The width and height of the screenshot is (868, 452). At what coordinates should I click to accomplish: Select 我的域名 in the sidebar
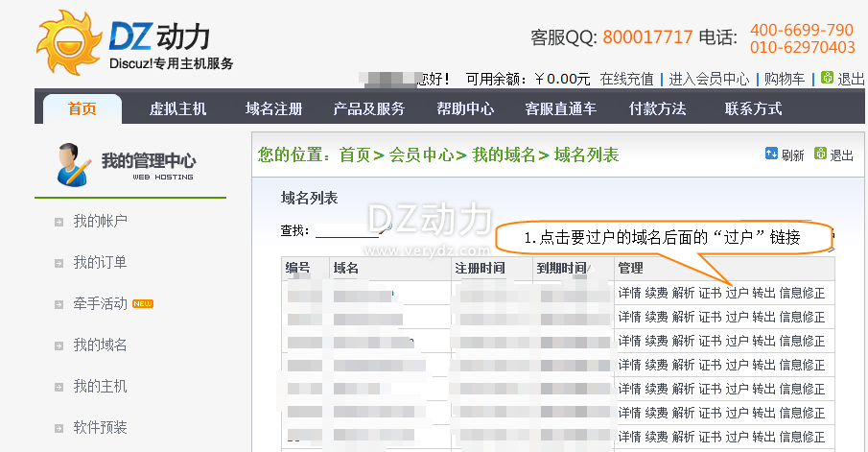coord(100,345)
